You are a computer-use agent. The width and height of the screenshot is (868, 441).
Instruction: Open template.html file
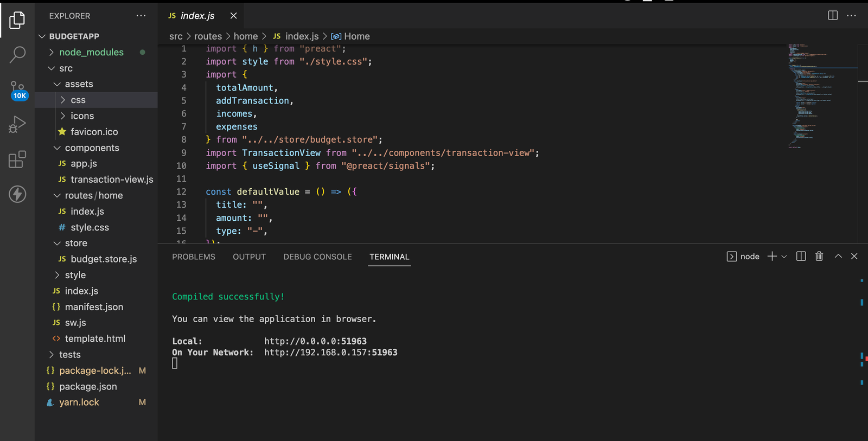95,338
